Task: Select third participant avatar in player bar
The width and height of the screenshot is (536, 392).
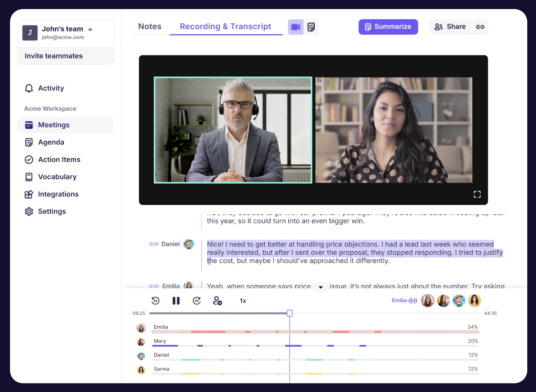Action: (459, 301)
